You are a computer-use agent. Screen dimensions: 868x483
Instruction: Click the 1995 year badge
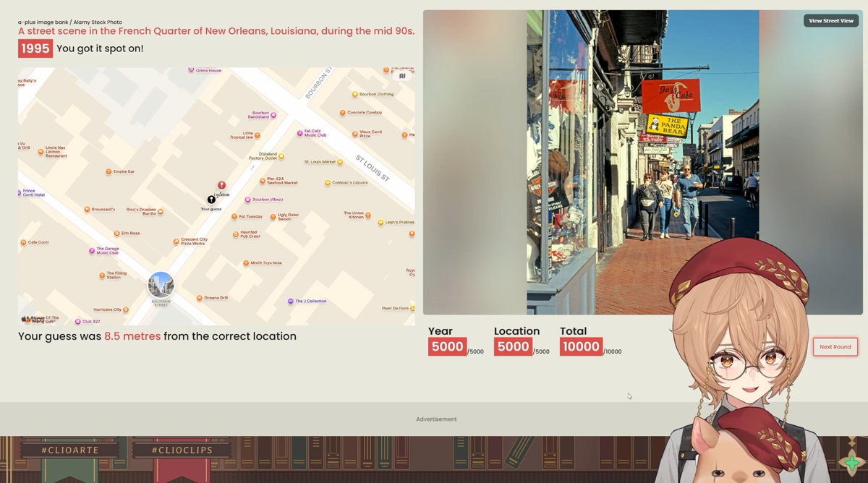(35, 48)
